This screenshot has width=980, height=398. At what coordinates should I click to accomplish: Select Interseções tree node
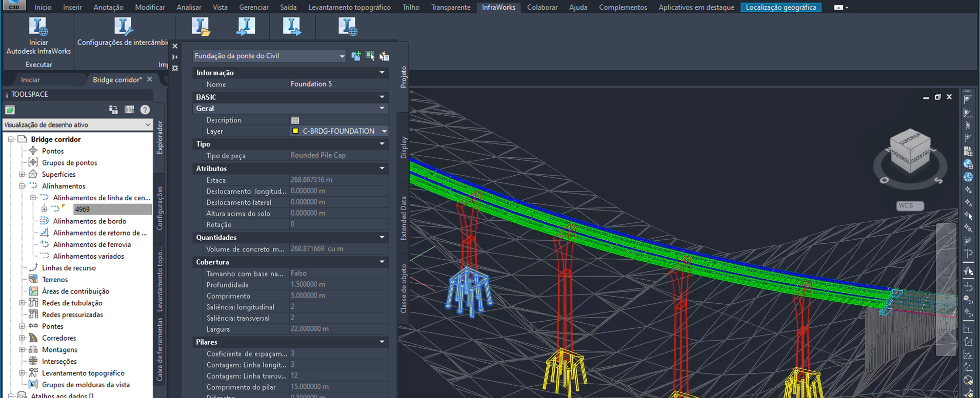click(59, 361)
